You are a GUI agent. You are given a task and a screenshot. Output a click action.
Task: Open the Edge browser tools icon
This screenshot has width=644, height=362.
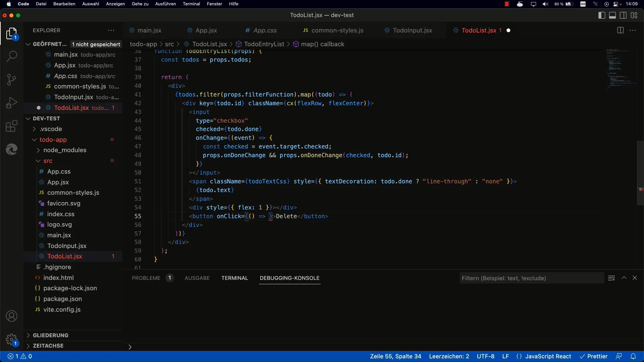tap(12, 149)
